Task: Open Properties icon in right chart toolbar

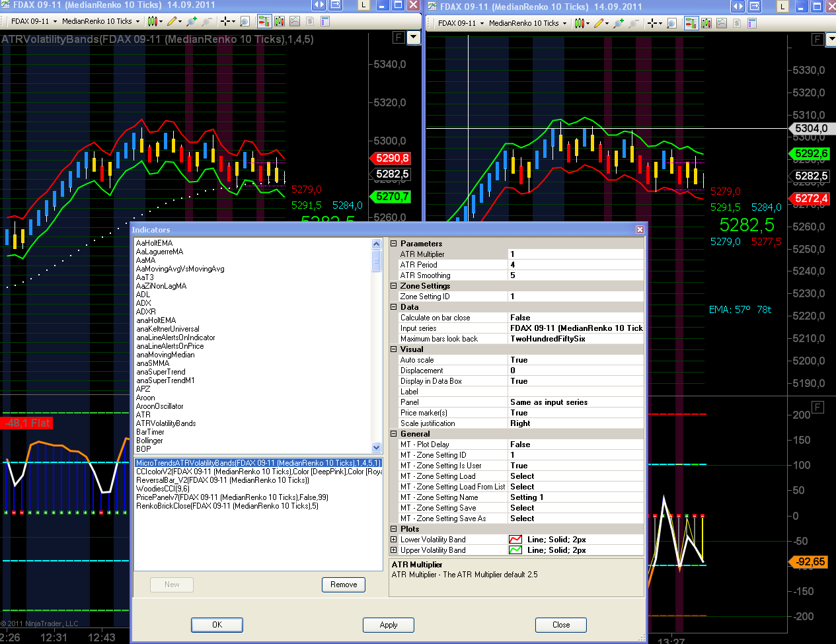Action: click(x=752, y=23)
